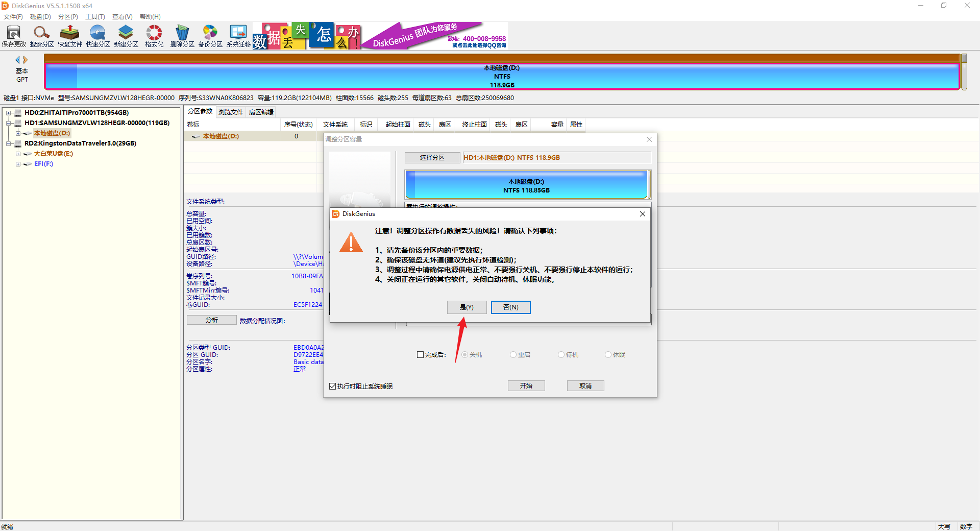Select 休眠 radio option
Image resolution: width=980 pixels, height=531 pixels.
point(608,355)
